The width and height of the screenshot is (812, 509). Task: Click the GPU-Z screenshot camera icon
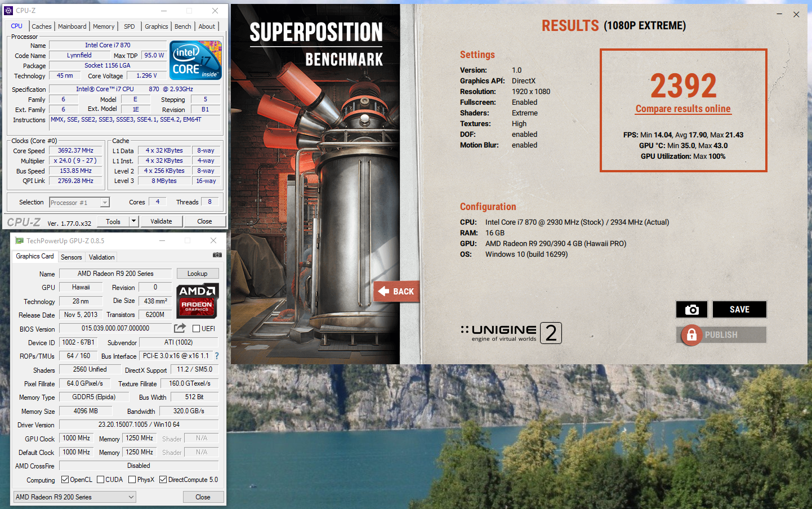217,255
